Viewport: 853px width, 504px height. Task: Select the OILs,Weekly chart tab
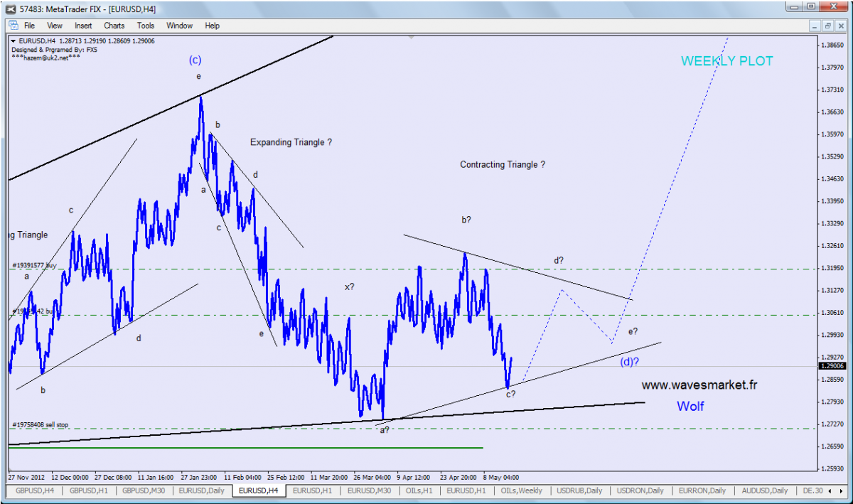[x=521, y=490]
